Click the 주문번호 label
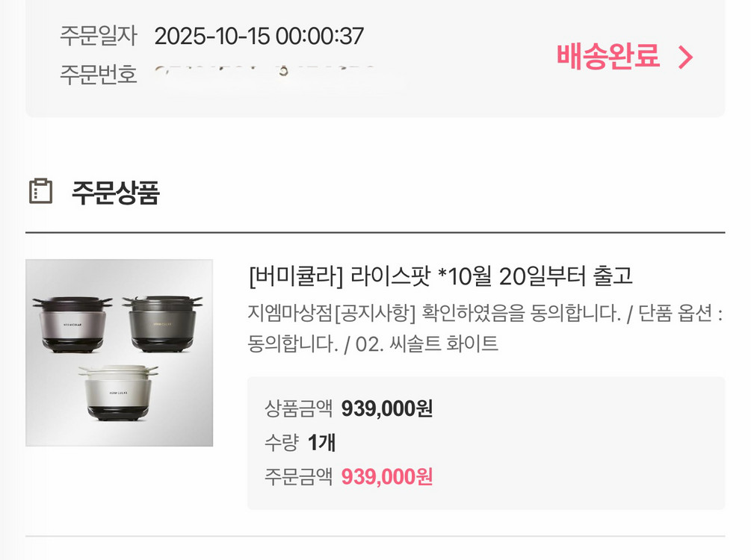 pyautogui.click(x=98, y=71)
